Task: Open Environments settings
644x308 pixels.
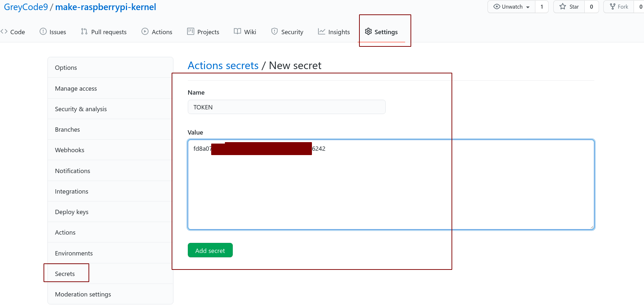Action: coord(110,253)
